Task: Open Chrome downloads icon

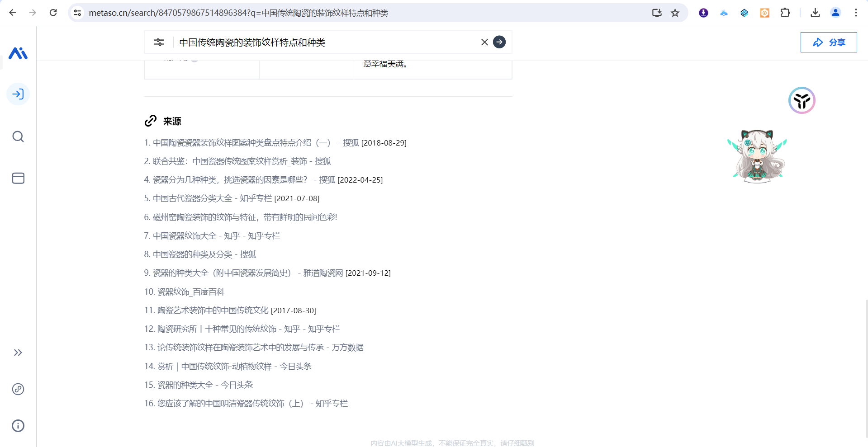Action: (815, 13)
